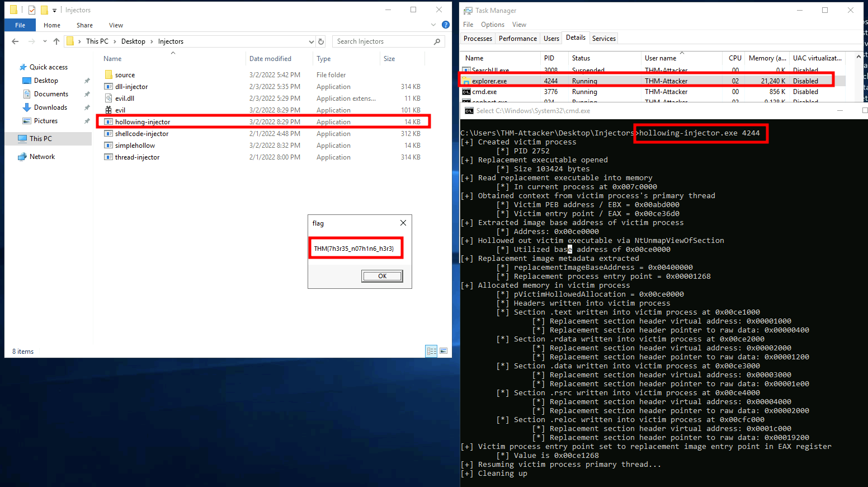
Task: Select the simplehollow application icon
Action: pyautogui.click(x=108, y=146)
